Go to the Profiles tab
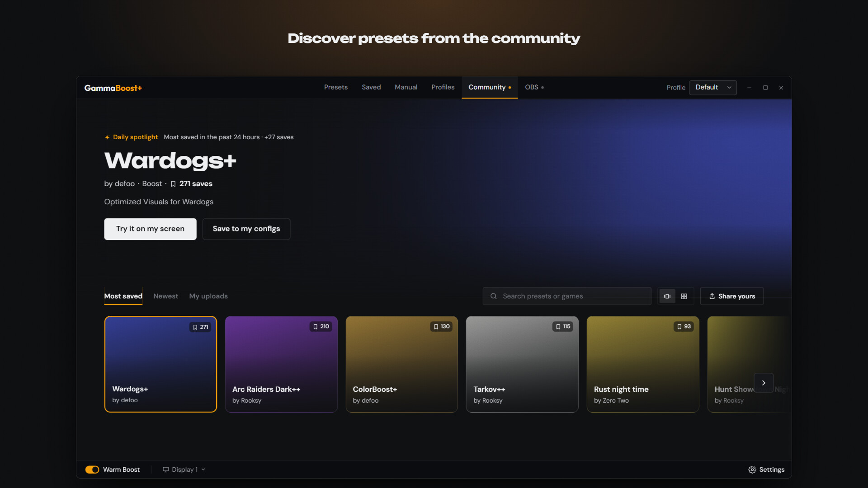This screenshot has height=488, width=868. (x=443, y=87)
